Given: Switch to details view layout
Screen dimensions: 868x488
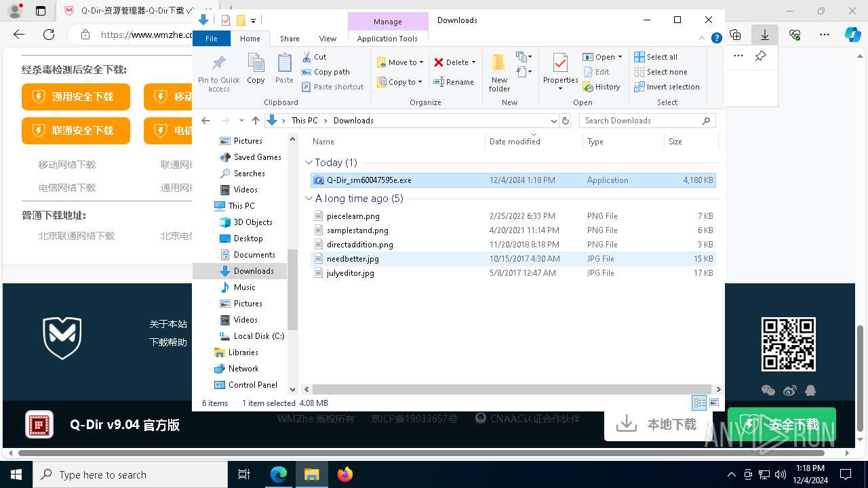Looking at the screenshot, I should click(x=699, y=403).
